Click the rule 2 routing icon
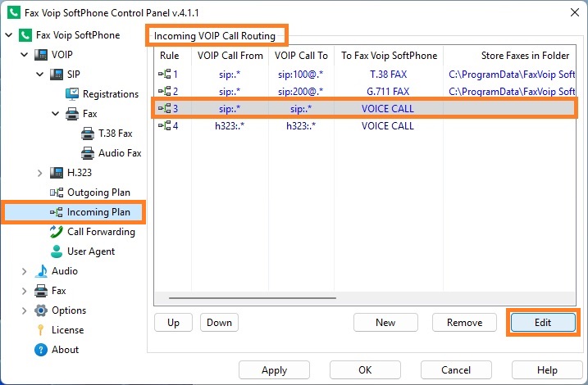 pos(165,92)
